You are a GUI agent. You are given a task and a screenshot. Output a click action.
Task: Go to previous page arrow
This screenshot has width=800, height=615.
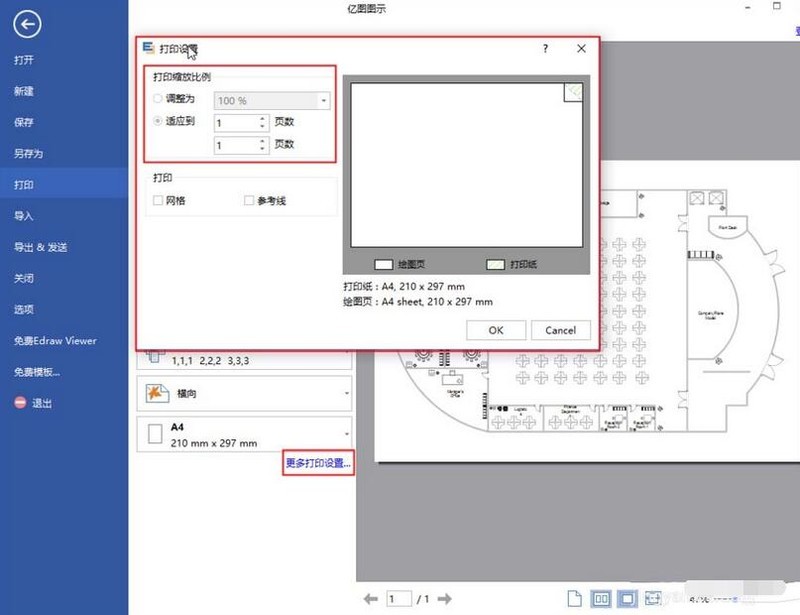[x=370, y=599]
